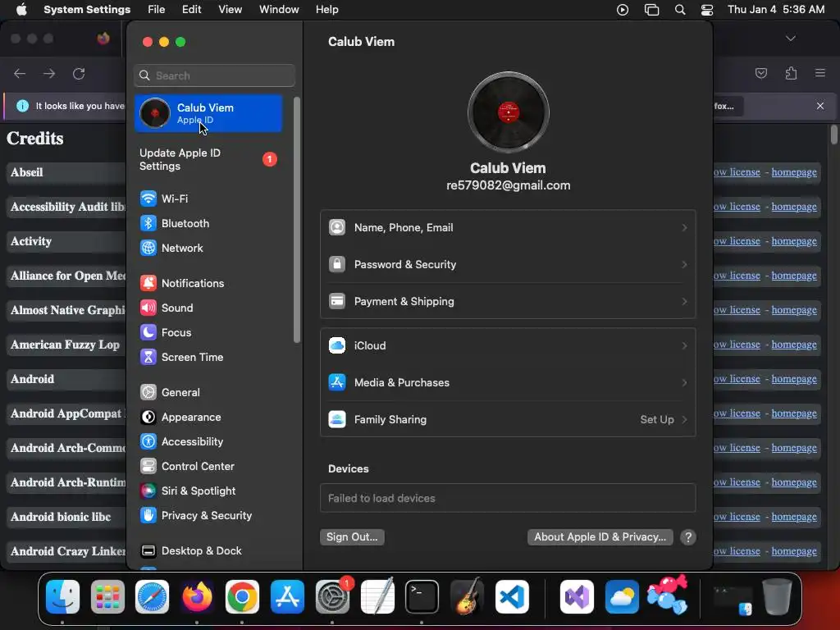
Task: Open the Apple menu
Action: pos(21,10)
